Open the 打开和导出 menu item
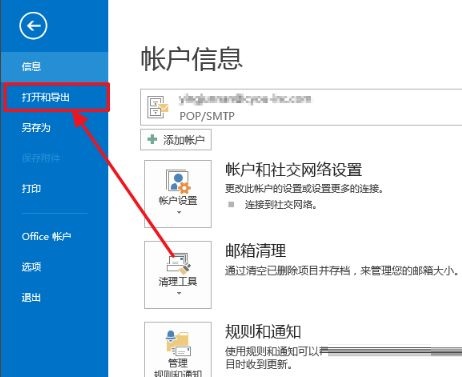Viewport: 462px width, 377px height. pyautogui.click(x=56, y=97)
